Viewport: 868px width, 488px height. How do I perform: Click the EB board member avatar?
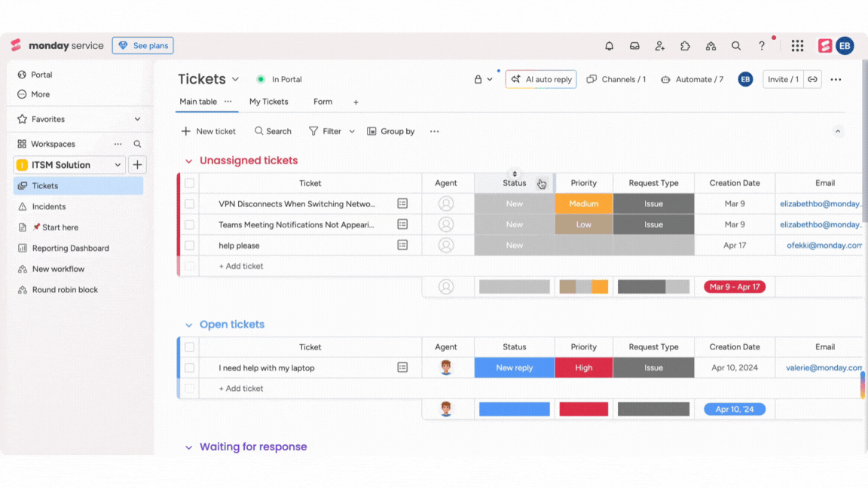pos(745,79)
